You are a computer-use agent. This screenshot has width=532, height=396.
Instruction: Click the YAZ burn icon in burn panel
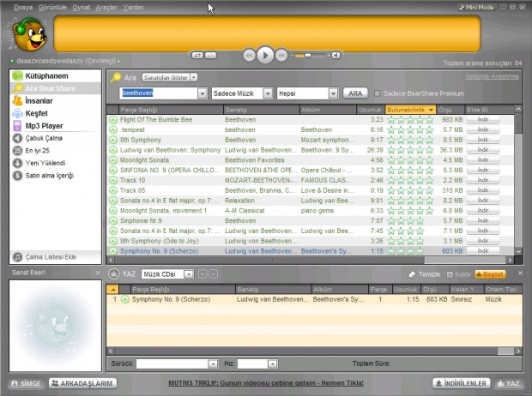click(x=113, y=273)
